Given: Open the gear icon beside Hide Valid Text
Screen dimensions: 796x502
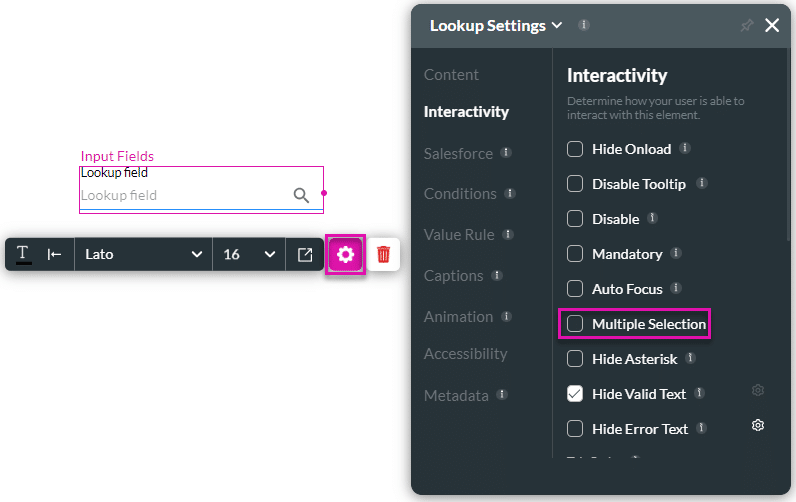Looking at the screenshot, I should pos(758,390).
